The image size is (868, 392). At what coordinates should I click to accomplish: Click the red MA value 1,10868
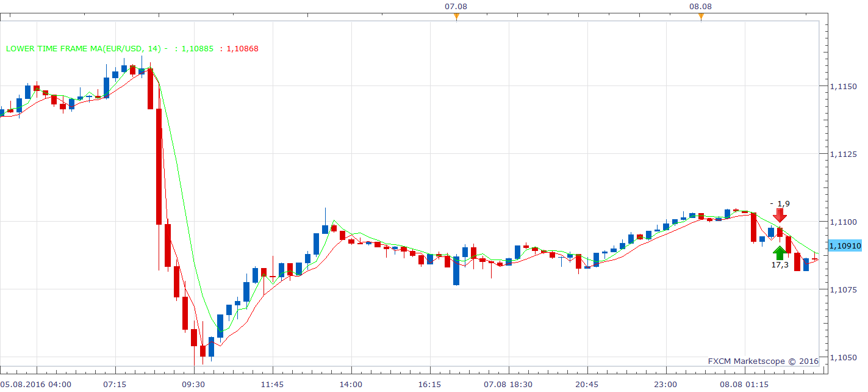[243, 48]
